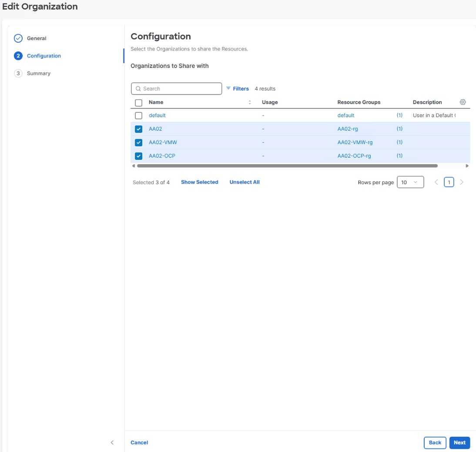Image resolution: width=476 pixels, height=452 pixels.
Task: Open the Rows per page dropdown
Action: [410, 182]
